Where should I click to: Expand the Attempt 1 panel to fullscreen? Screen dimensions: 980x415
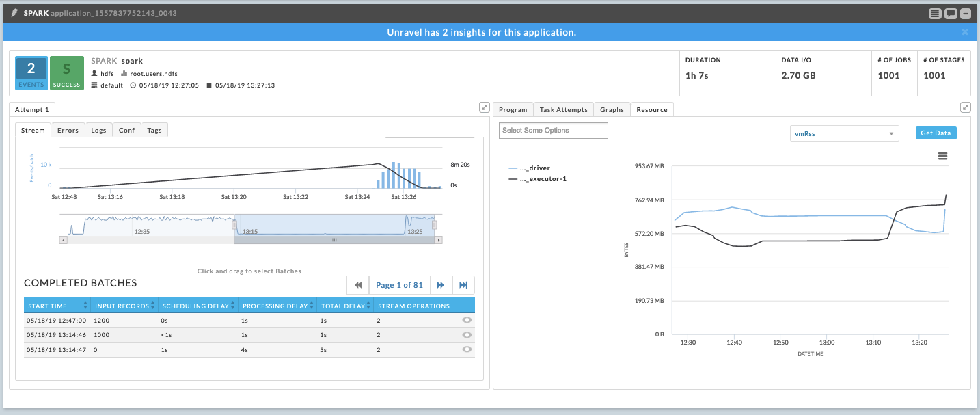(484, 107)
